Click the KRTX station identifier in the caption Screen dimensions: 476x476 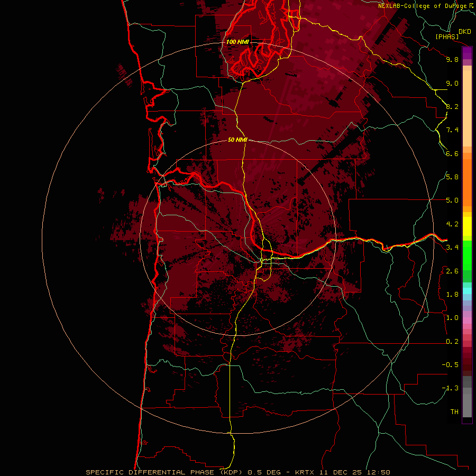(305, 472)
